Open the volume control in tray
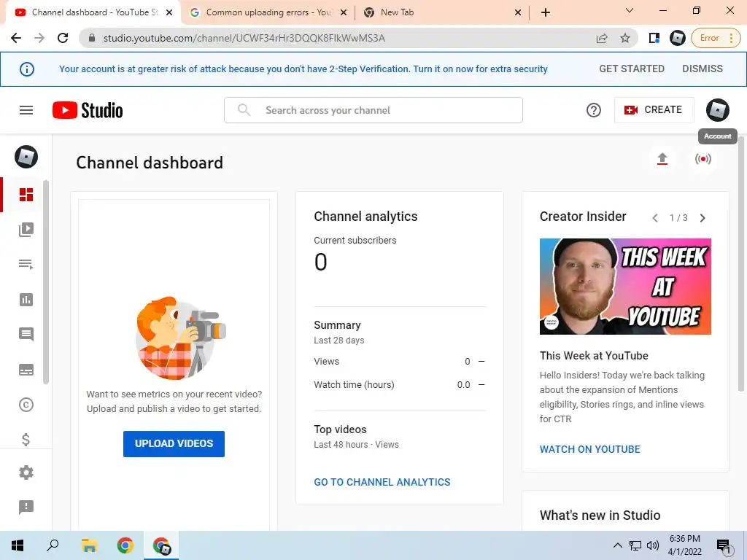This screenshot has width=747, height=560. (653, 545)
